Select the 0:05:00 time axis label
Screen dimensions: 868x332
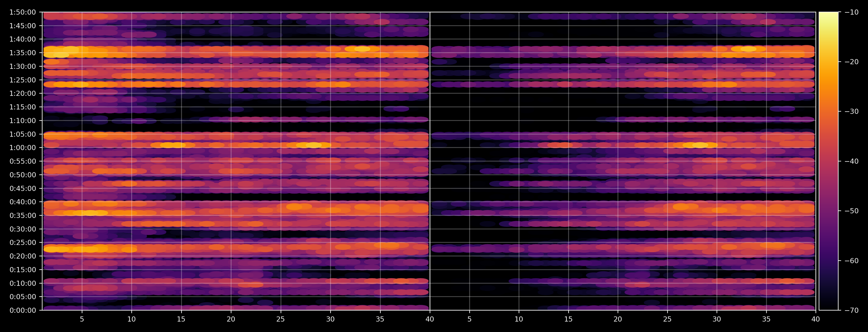(x=23, y=297)
